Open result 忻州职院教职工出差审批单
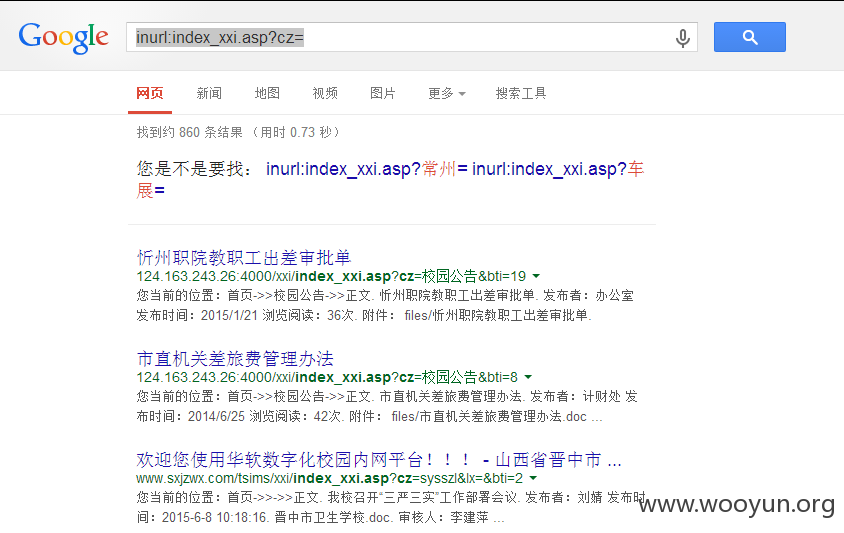 click(243, 257)
